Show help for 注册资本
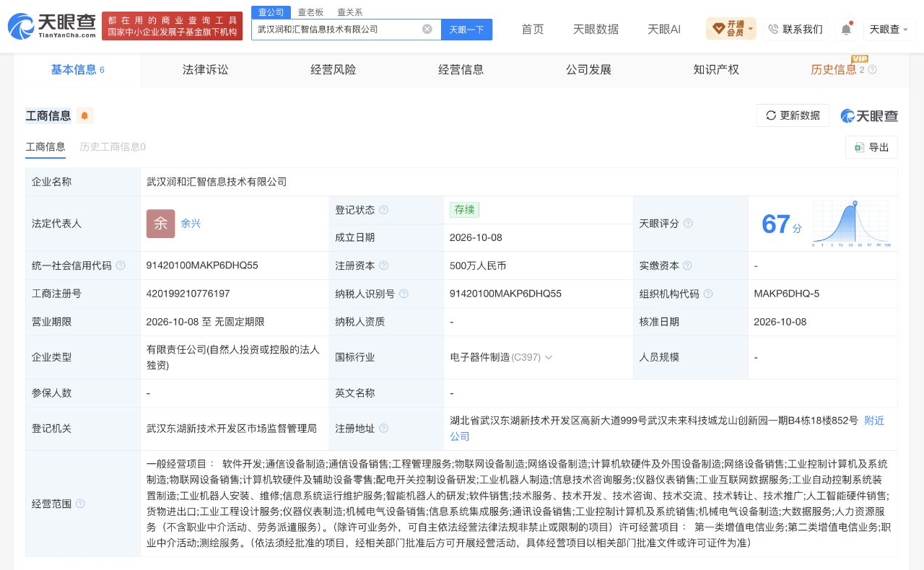Screen dimensions: 924x570 pos(384,266)
